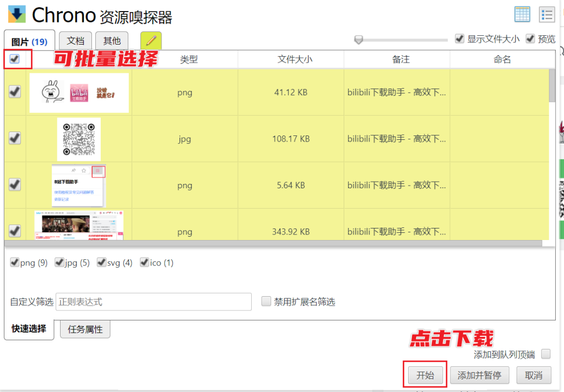The width and height of the screenshot is (564, 392).
Task: Switch to list view icon
Action: pyautogui.click(x=546, y=14)
